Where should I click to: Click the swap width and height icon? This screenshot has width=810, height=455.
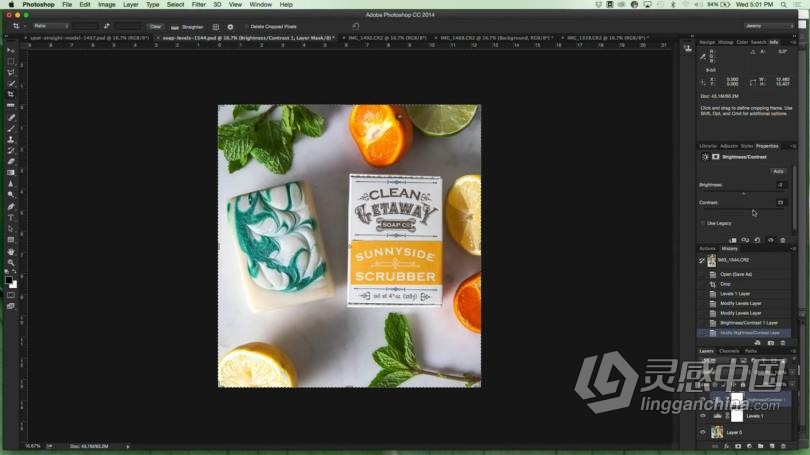[106, 26]
